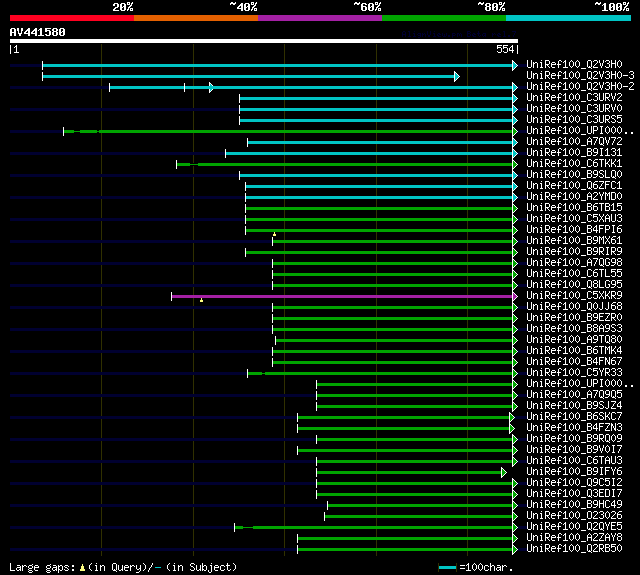Click the UniRef100_A2YMD0 label

tap(574, 197)
